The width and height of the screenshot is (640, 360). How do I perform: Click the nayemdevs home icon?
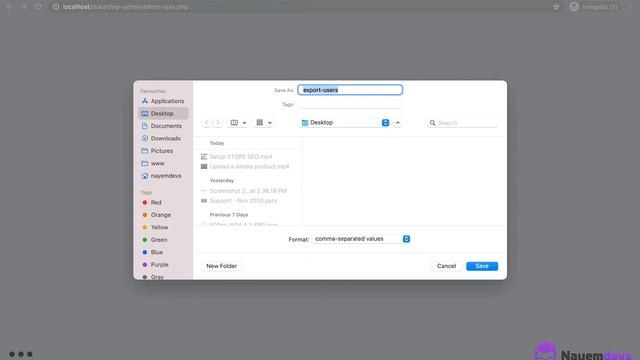point(144,176)
